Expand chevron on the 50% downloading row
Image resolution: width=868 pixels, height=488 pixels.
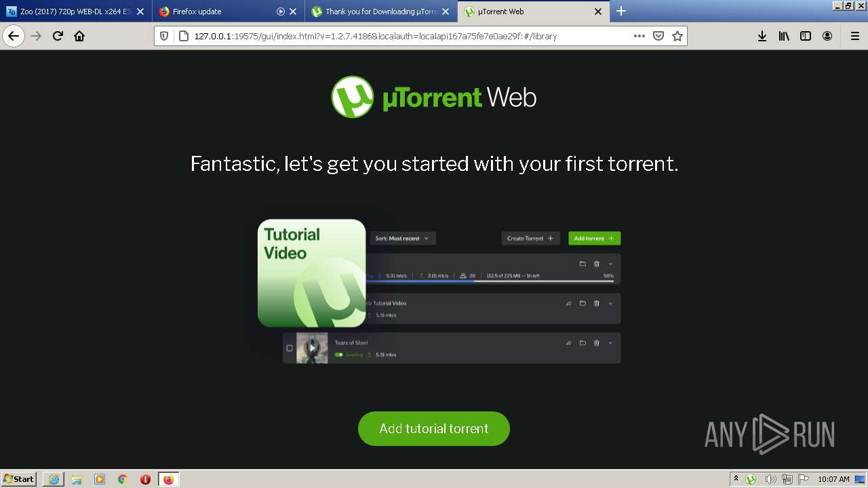coord(610,264)
